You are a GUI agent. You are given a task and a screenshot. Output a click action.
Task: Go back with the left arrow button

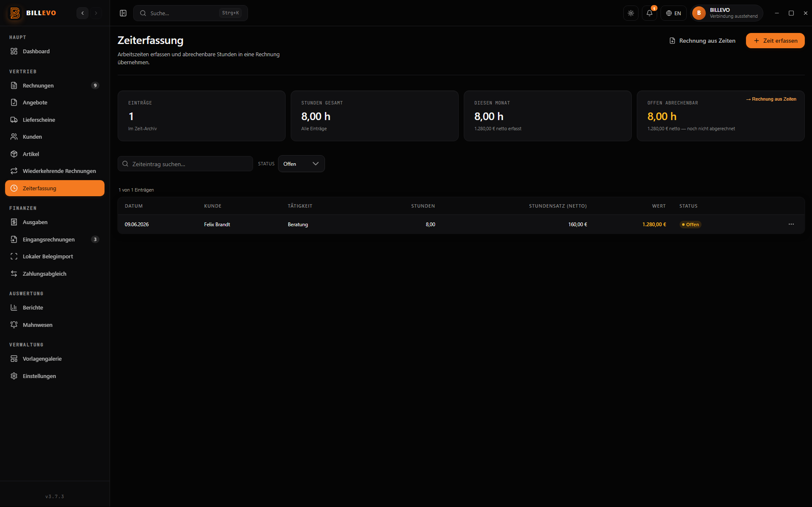[83, 13]
